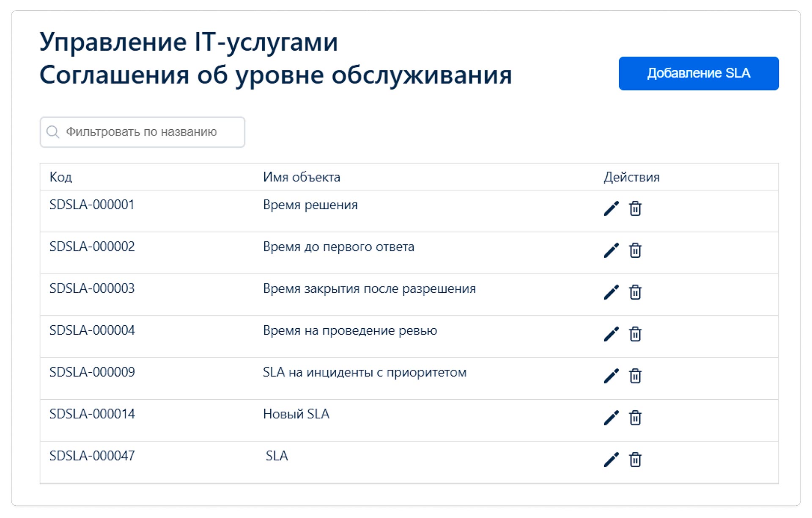Edit the SDSLA-000047 row
Viewport: 812px width, 518px height.
click(x=611, y=459)
